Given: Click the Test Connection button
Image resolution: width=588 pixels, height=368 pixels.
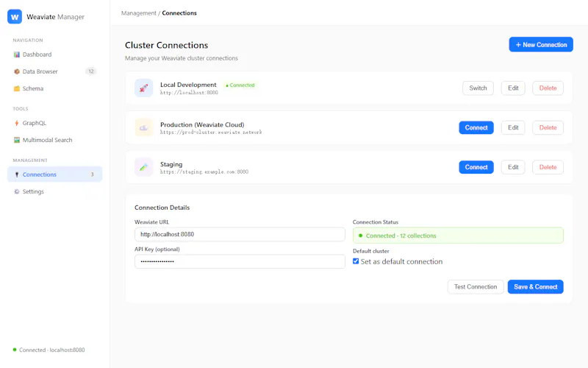Looking at the screenshot, I should click(476, 286).
